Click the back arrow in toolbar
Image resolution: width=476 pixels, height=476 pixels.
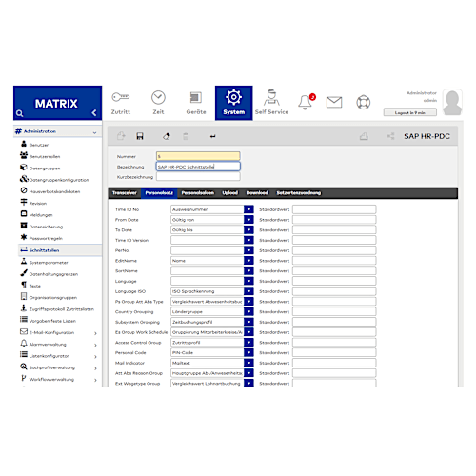(x=212, y=136)
